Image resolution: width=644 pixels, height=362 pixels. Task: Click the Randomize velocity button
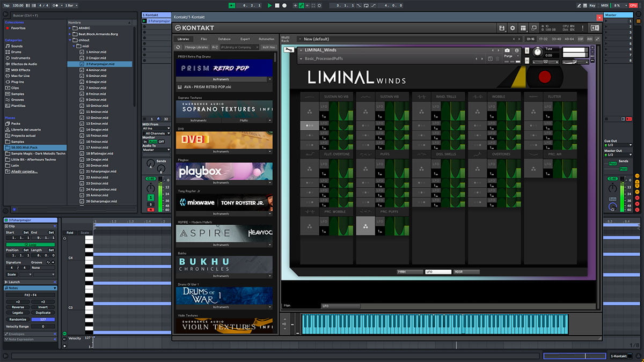pyautogui.click(x=17, y=319)
